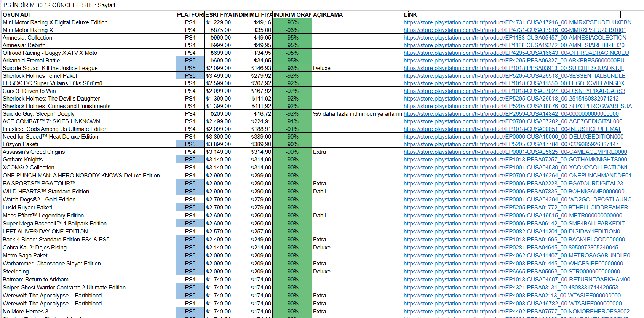
Task: Click the game name 'Mini Motor Racing X' cell
Action: [89, 30]
